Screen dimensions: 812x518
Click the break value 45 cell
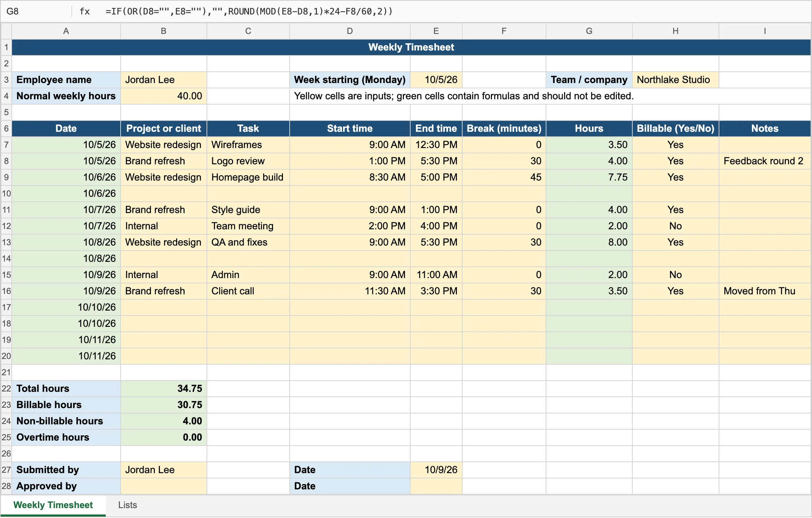(x=504, y=177)
